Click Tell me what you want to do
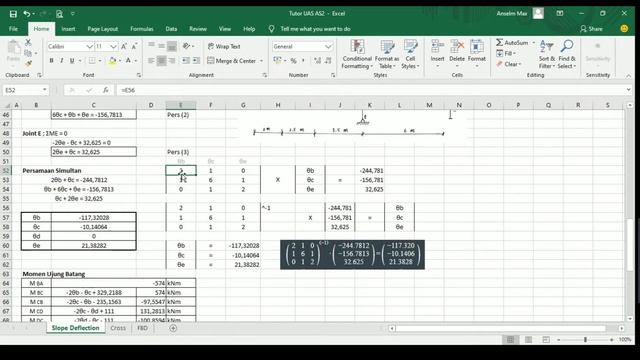 315,29
